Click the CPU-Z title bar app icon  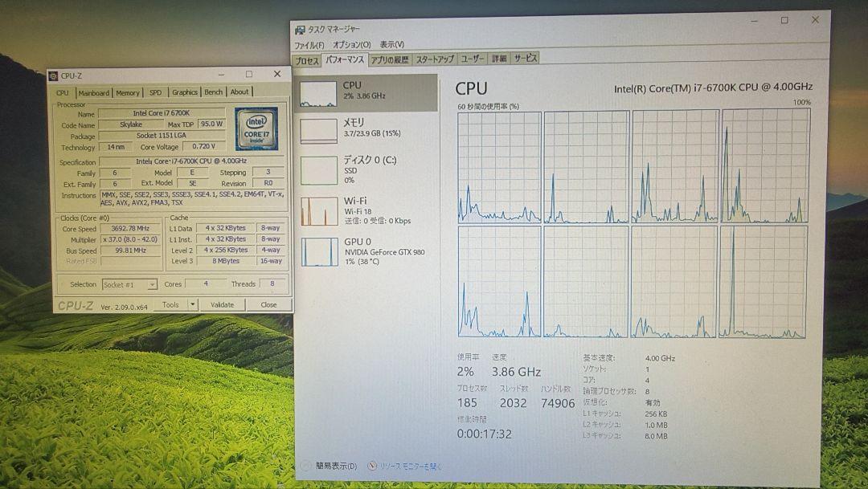53,75
